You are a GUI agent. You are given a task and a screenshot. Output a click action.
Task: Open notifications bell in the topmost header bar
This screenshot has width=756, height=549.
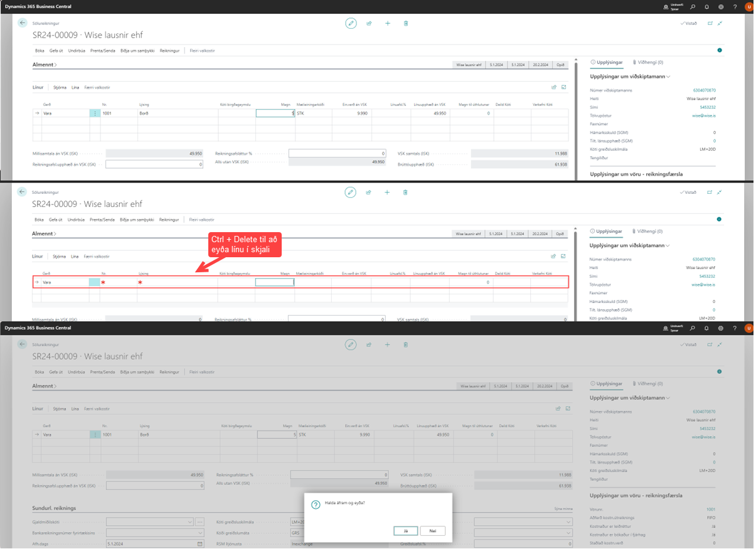click(x=706, y=7)
